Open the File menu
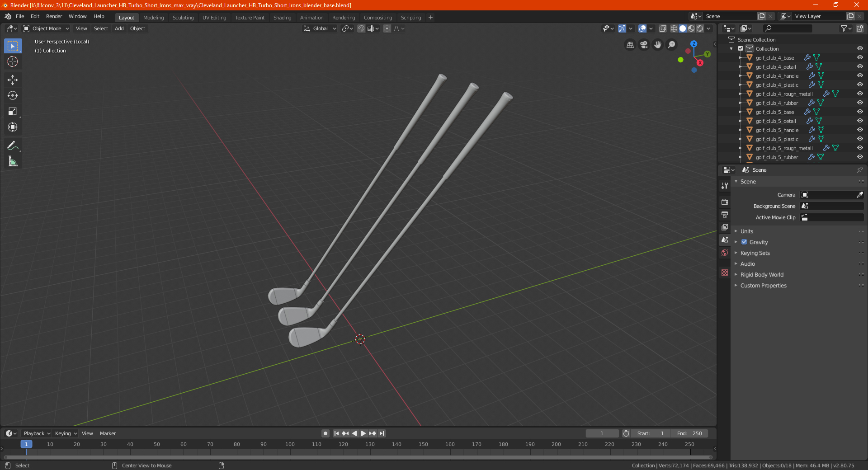Screen dimensions: 868x470 [x=20, y=16]
